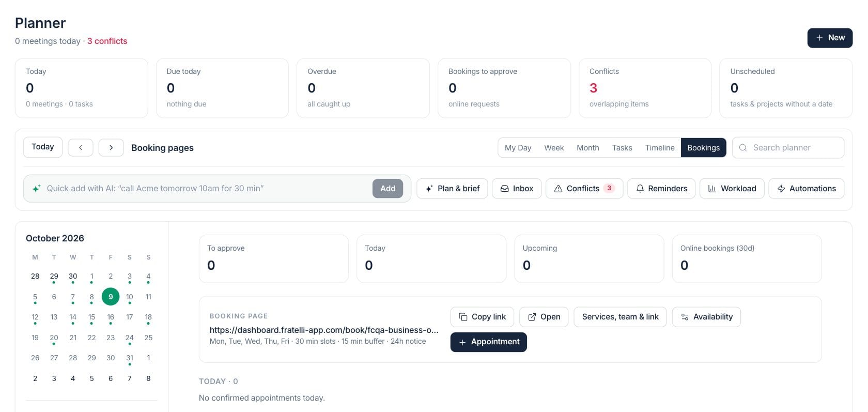The image size is (868, 412).
Task: Click the magnifier icon in Search planner
Action: click(743, 148)
